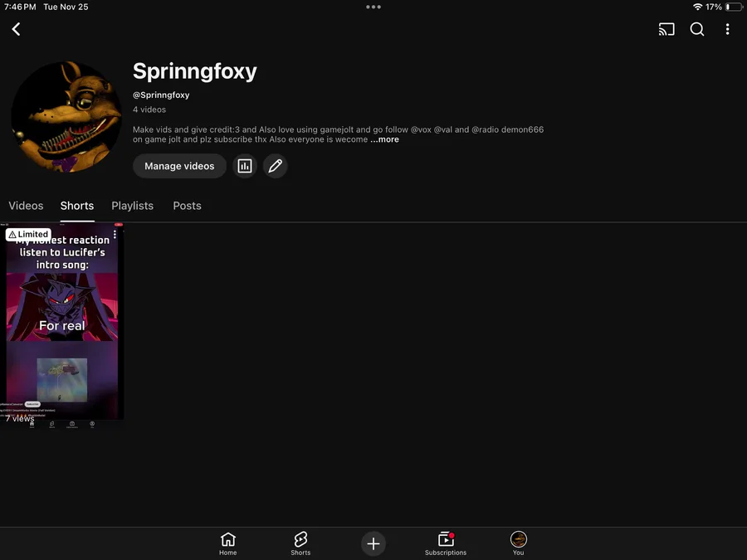Tap the battery indicator in status bar
The height and width of the screenshot is (560, 747).
pyautogui.click(x=734, y=7)
